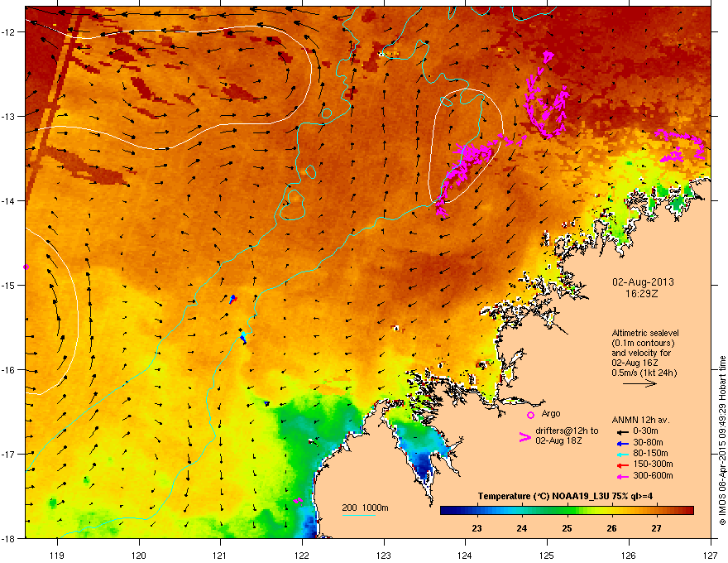
Task: Click the colorbar tick label '24'
Action: tap(522, 528)
